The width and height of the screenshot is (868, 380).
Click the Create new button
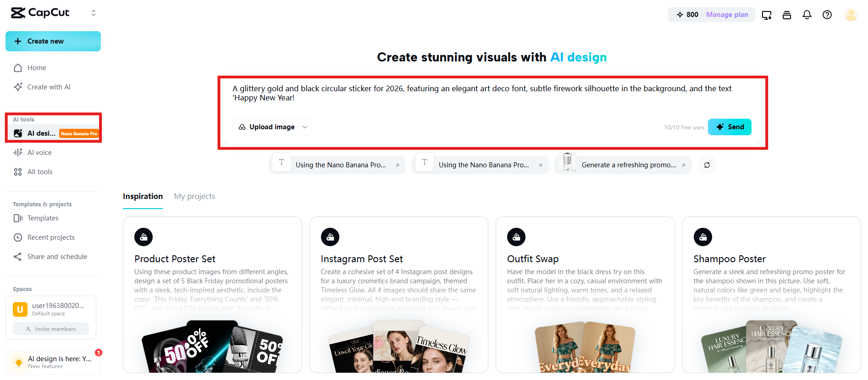[x=53, y=41]
